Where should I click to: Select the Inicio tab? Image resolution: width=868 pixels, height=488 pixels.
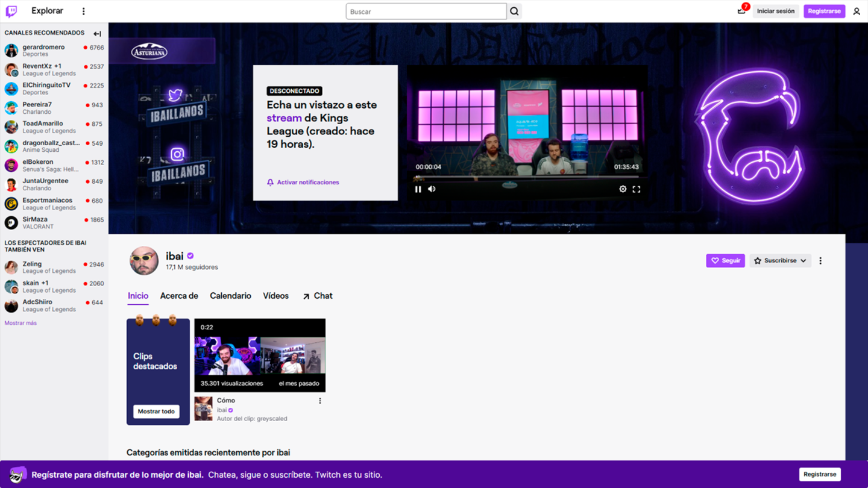tap(138, 296)
